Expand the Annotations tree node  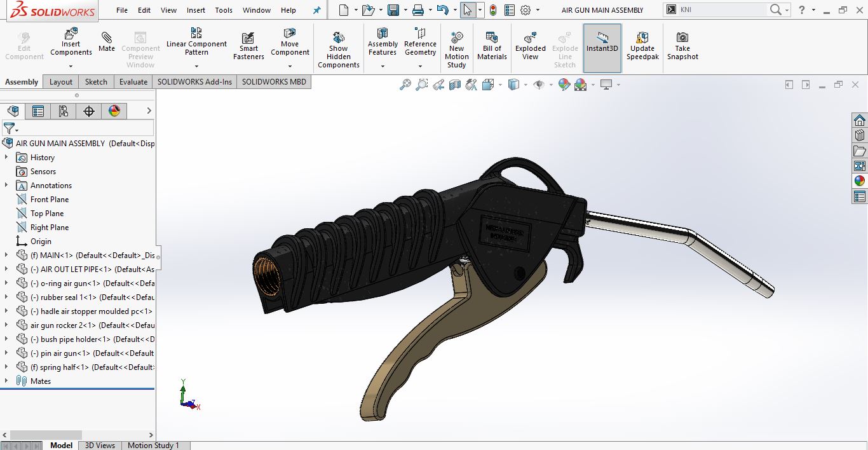pyautogui.click(x=6, y=185)
